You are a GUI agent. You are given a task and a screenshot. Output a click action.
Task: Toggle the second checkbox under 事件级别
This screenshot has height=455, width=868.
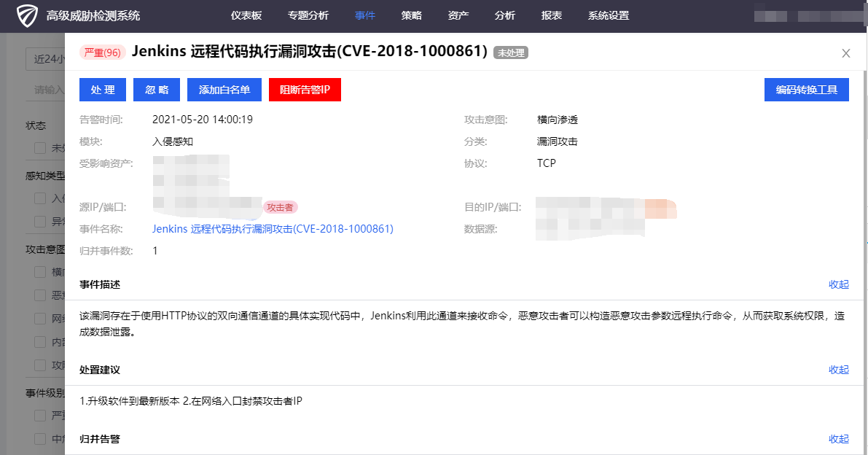[40, 438]
